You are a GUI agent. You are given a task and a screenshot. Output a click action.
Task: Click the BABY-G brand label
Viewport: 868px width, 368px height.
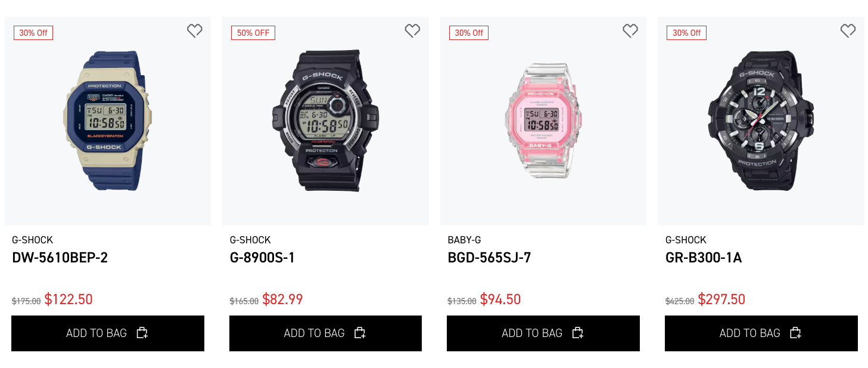click(x=464, y=240)
